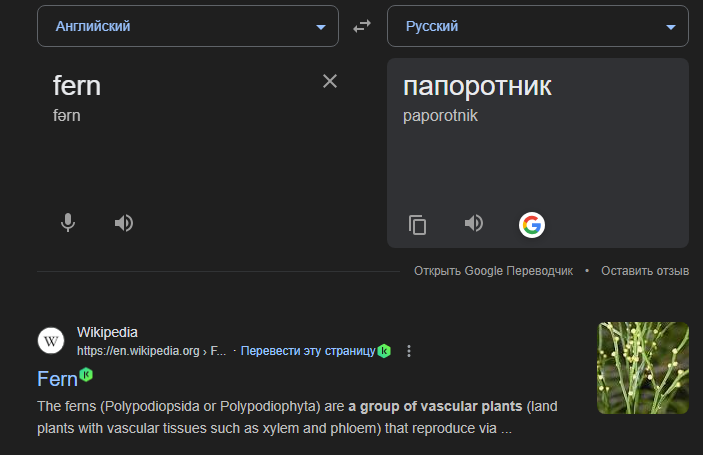This screenshot has width=703, height=455.
Task: Listen to the Russian translation
Action: 474,223
